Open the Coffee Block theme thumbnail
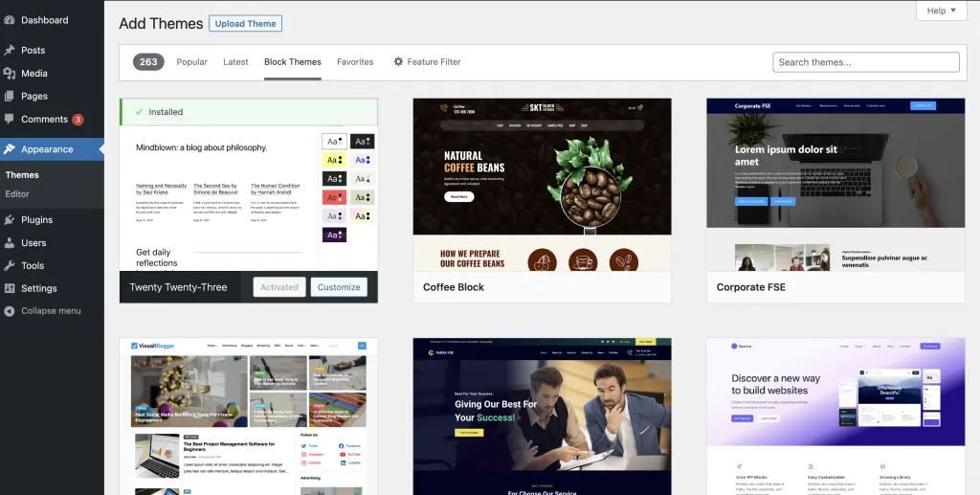This screenshot has width=980, height=495. pos(542,184)
